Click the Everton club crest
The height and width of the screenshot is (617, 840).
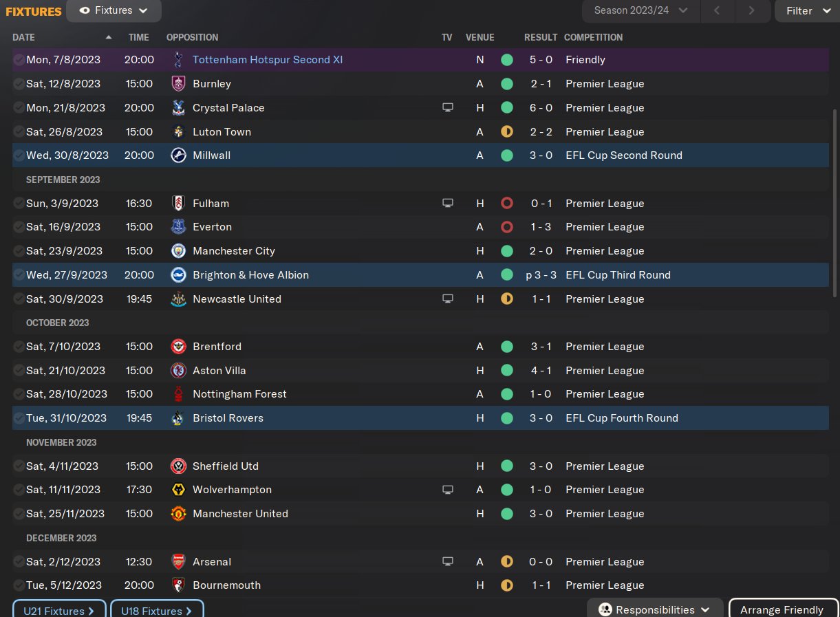coord(178,227)
